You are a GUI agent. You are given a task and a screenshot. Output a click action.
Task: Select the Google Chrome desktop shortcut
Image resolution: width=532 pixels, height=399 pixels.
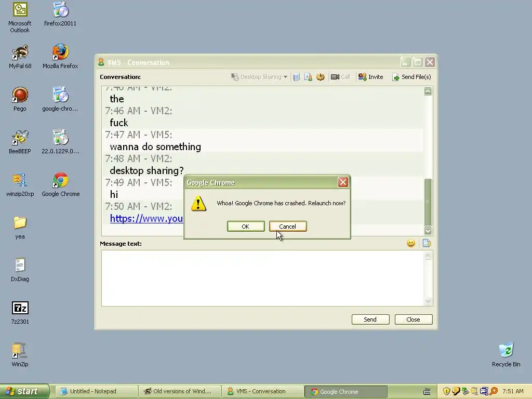pyautogui.click(x=60, y=185)
